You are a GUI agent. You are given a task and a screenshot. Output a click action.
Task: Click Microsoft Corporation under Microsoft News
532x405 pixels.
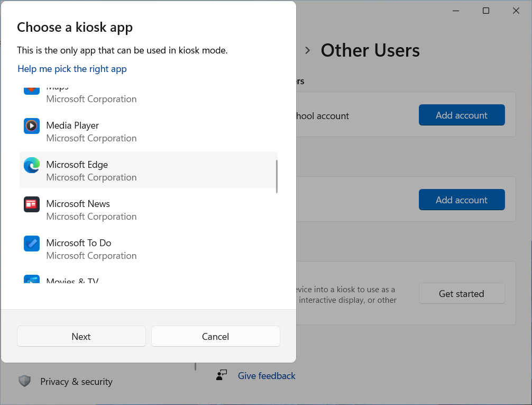coord(91,217)
